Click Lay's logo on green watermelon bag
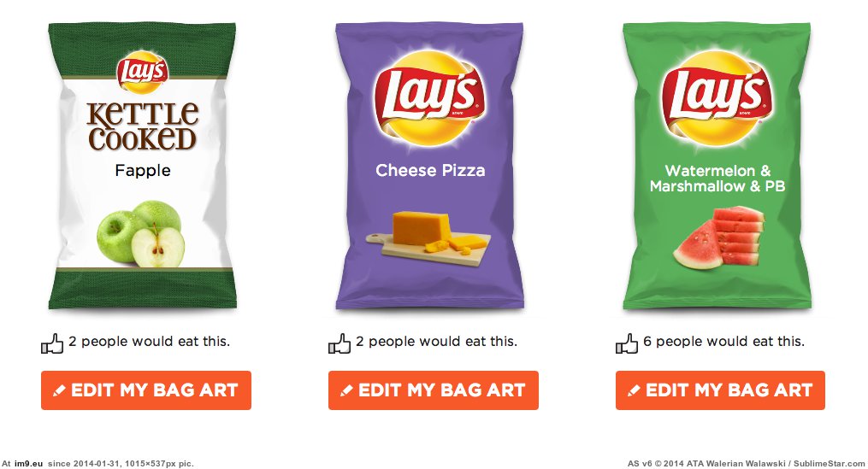Viewport: 868px width, 469px height. [x=717, y=98]
